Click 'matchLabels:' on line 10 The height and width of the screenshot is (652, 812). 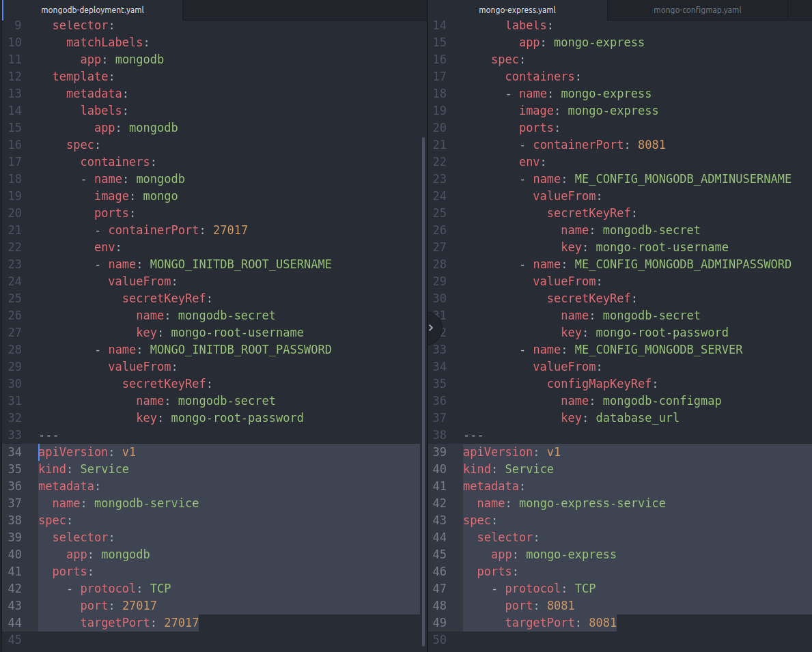[x=108, y=42]
